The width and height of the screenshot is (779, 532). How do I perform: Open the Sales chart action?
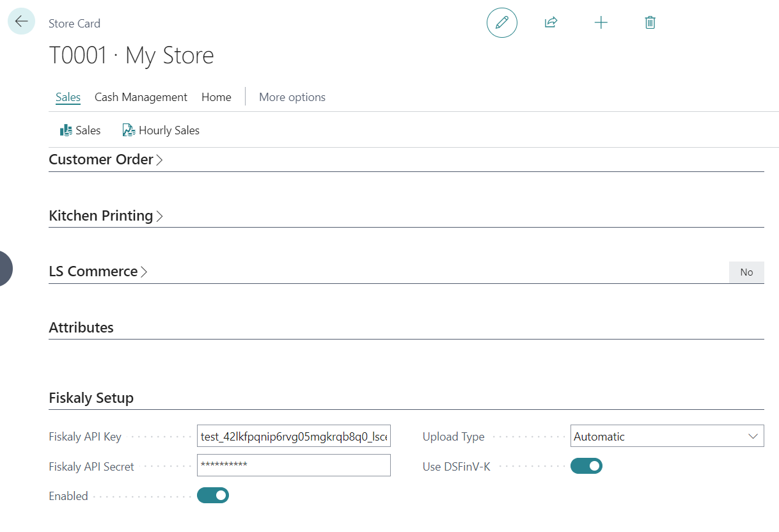pyautogui.click(x=81, y=130)
